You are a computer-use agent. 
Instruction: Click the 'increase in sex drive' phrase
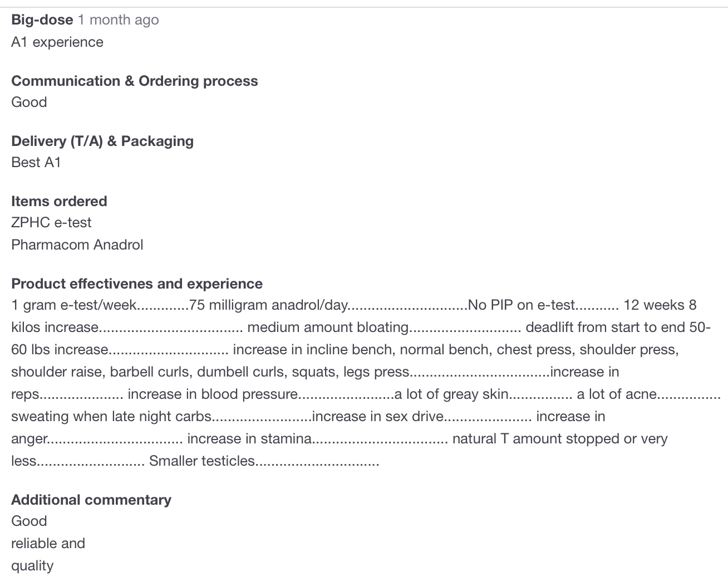pos(378,417)
